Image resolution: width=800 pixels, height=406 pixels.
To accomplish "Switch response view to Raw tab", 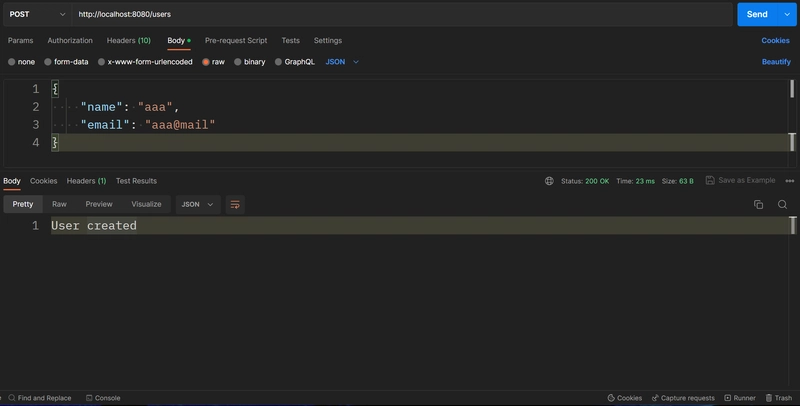I will (59, 204).
